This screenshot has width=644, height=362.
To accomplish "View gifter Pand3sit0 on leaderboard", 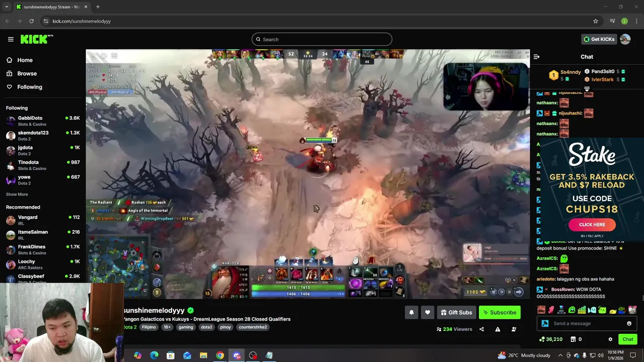I will click(605, 71).
